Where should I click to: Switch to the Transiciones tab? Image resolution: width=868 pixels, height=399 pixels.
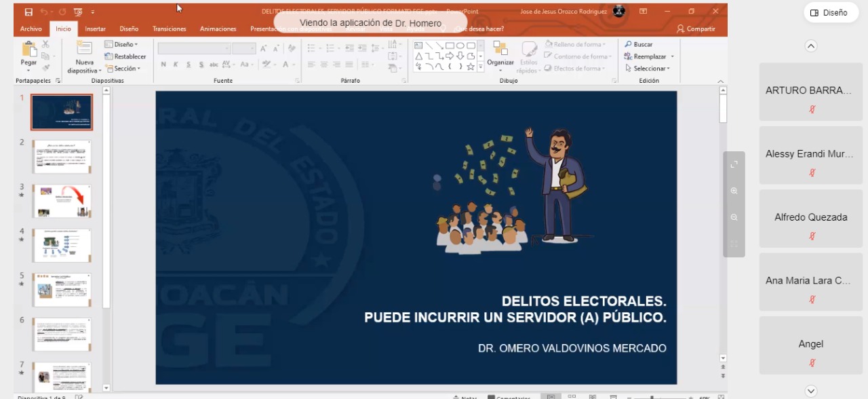[169, 29]
